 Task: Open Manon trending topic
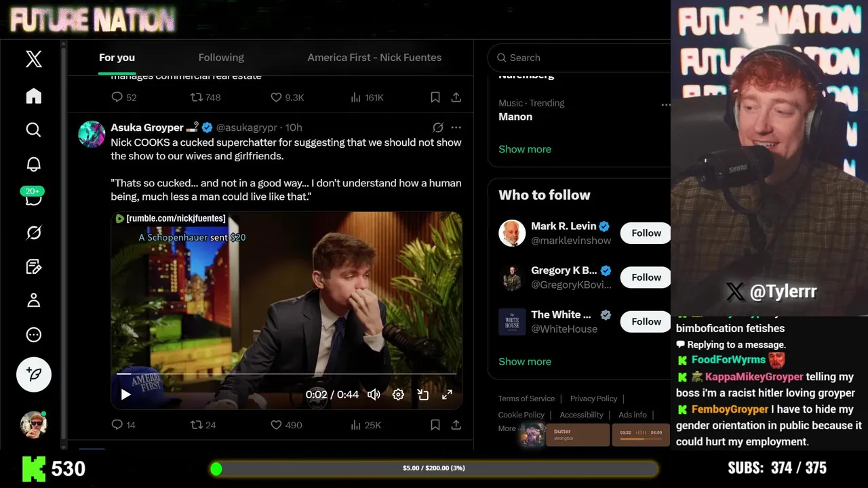pos(515,117)
